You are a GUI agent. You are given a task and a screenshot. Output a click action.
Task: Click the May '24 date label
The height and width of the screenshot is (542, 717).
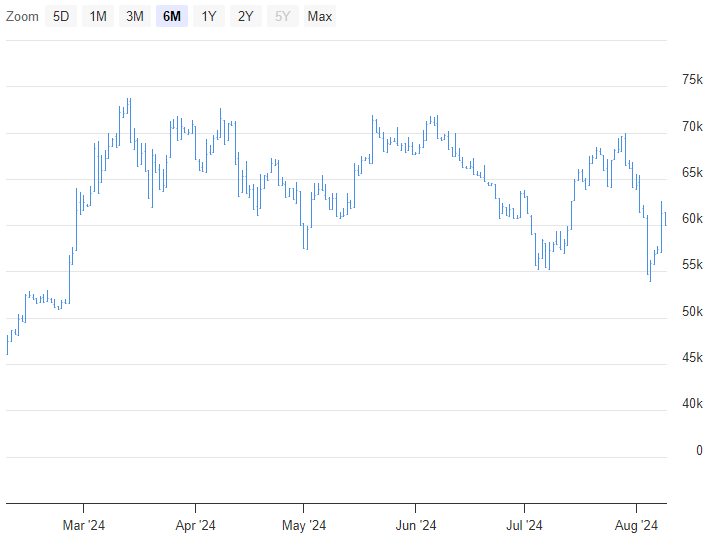coord(304,525)
